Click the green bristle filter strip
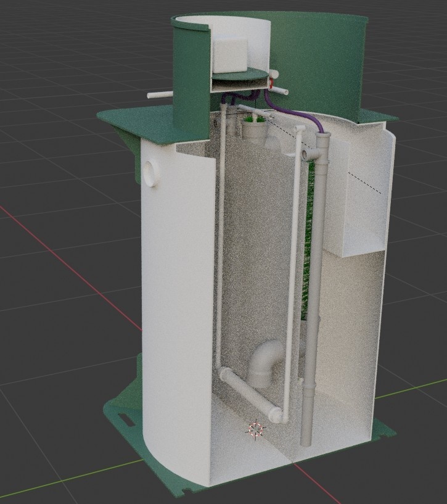Screen dimensions: 447x504 (x=308, y=241)
